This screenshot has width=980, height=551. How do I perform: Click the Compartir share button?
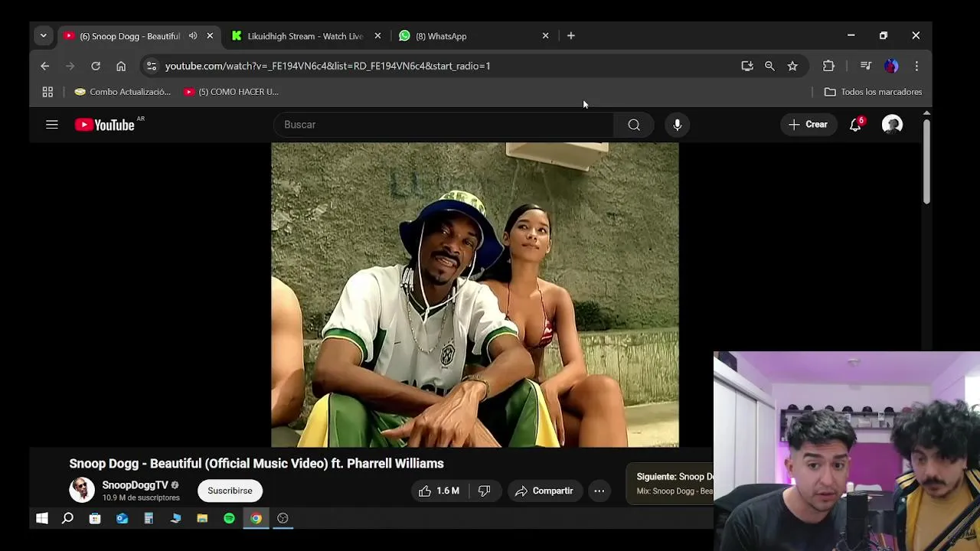coord(544,491)
